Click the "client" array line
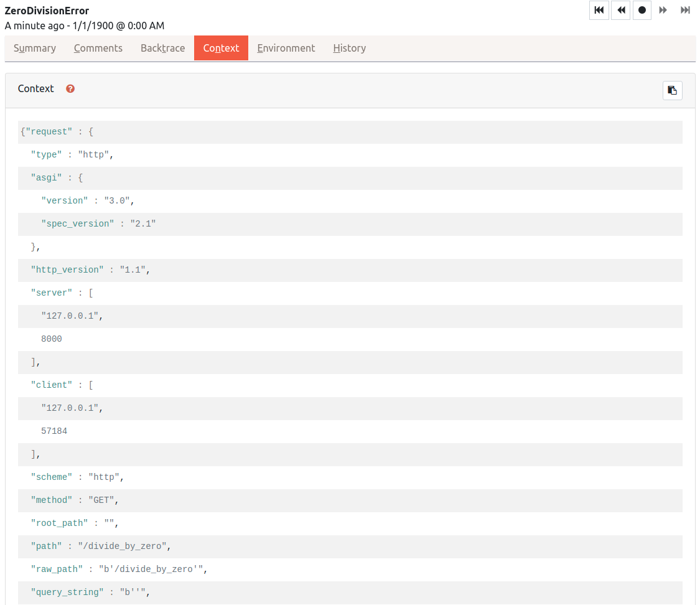The image size is (700, 605). (62, 385)
